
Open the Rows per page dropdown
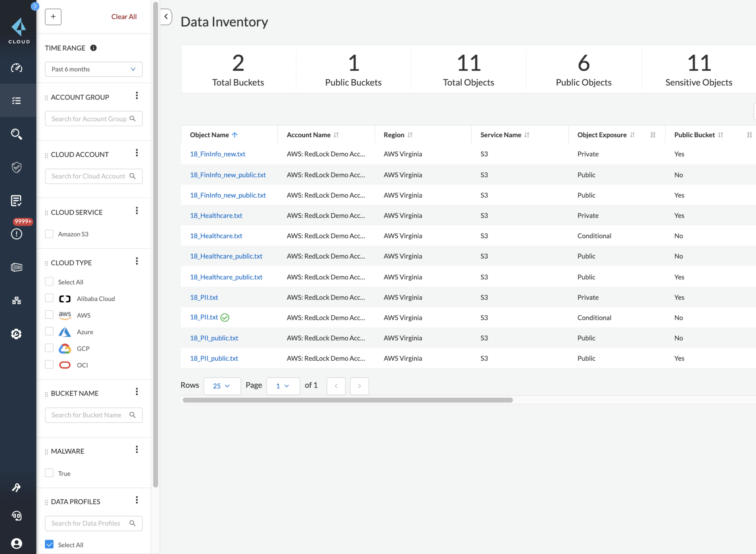click(222, 386)
